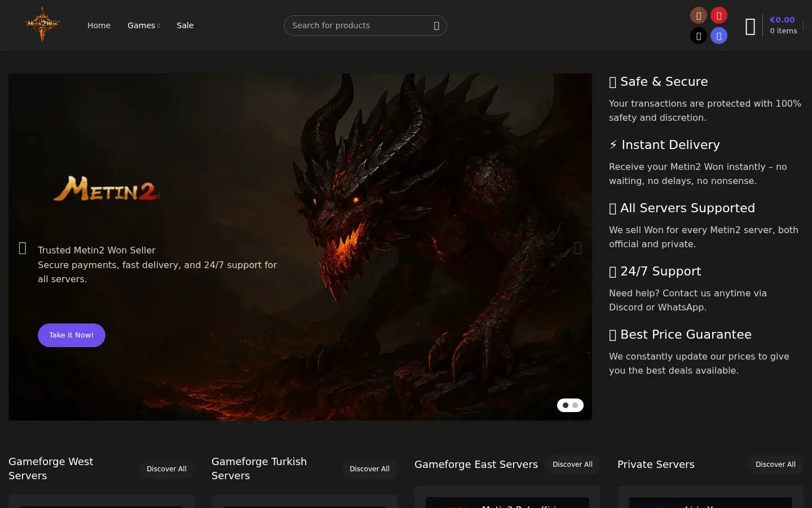Screen dimensions: 812x508
Task: Click the Metin2 logo on the banner
Action: point(107,189)
